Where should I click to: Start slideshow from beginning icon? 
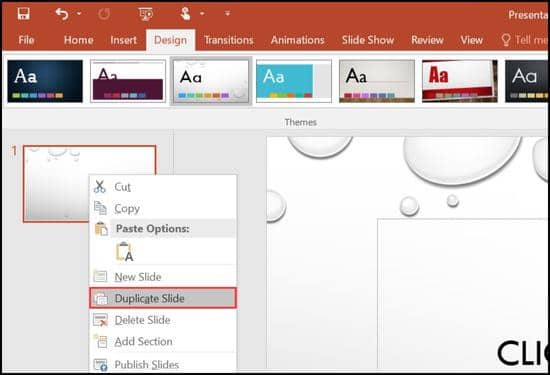(146, 14)
